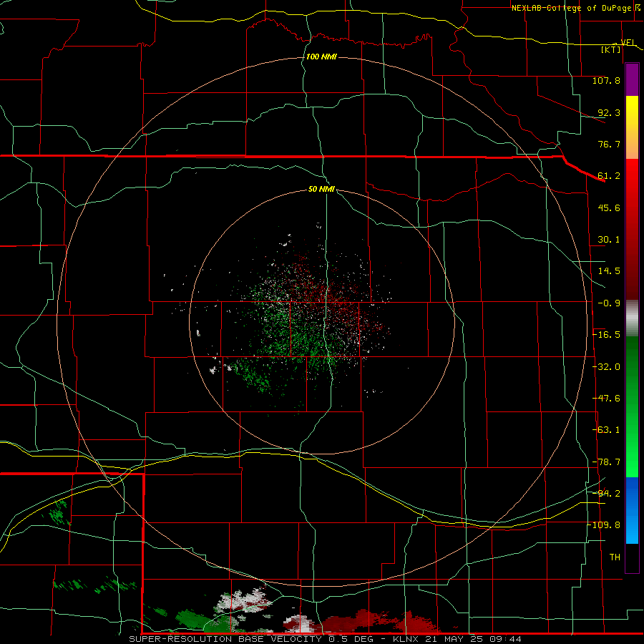Click the NEXLAB-College of DuPage header text
644x644 pixels.
pyautogui.click(x=571, y=8)
